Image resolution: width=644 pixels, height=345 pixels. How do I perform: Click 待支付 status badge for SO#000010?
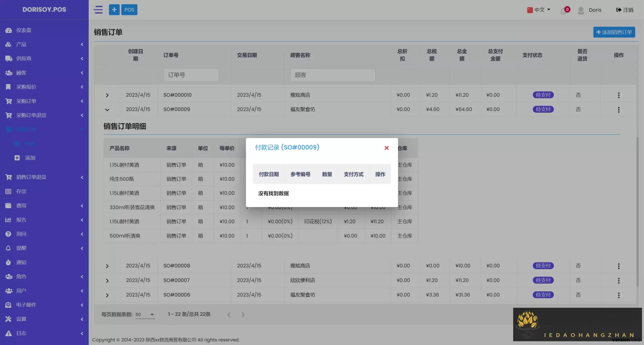coord(543,95)
